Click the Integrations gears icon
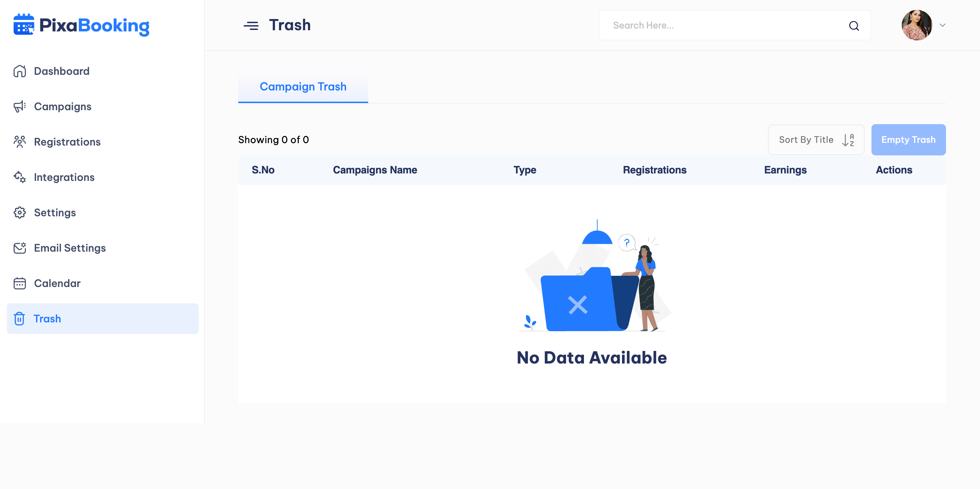 coord(20,177)
